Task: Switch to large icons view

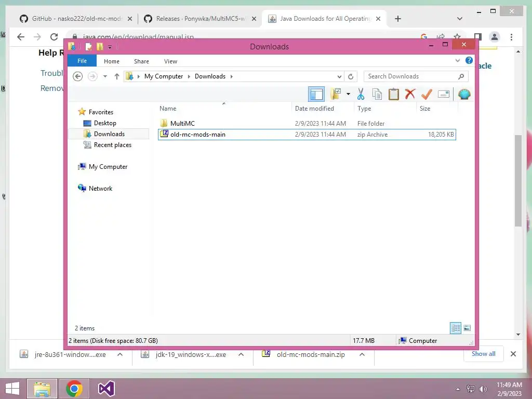Action: click(x=467, y=328)
